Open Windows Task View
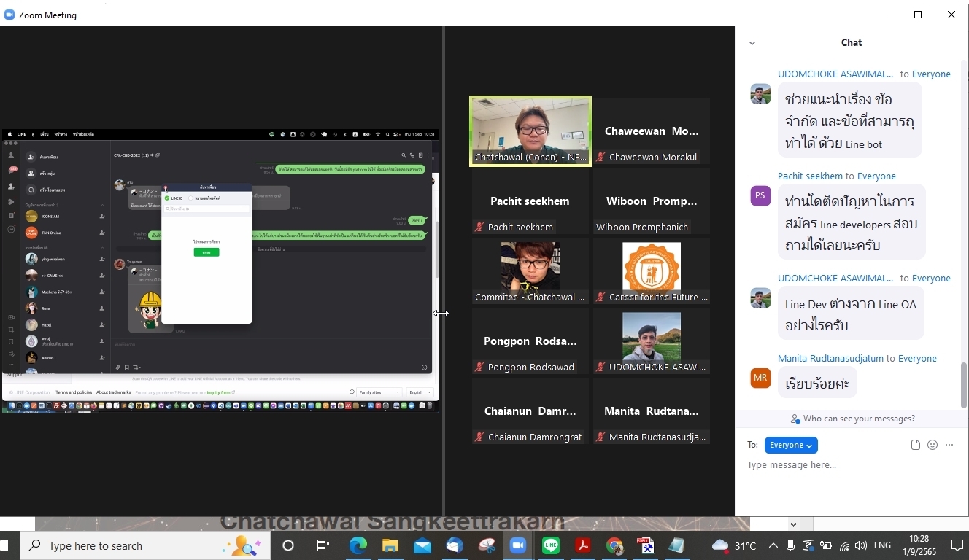The image size is (969, 560). [323, 545]
